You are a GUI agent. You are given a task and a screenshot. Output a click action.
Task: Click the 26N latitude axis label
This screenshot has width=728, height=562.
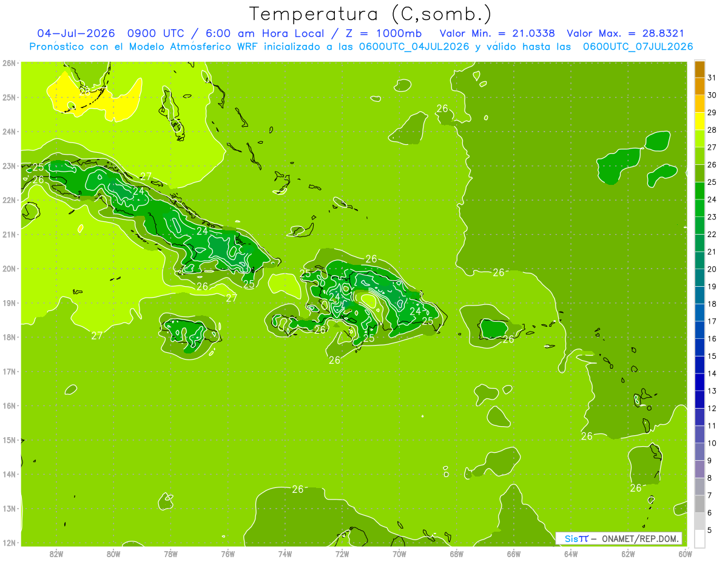point(8,63)
